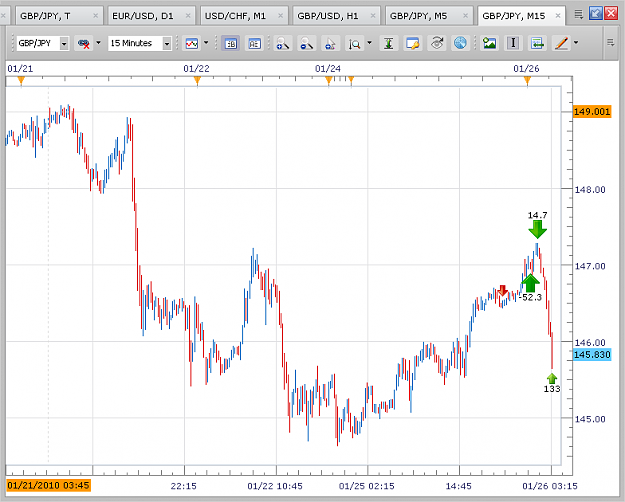Click the 148.00 price axis label
625x502 pixels.
[x=590, y=190]
